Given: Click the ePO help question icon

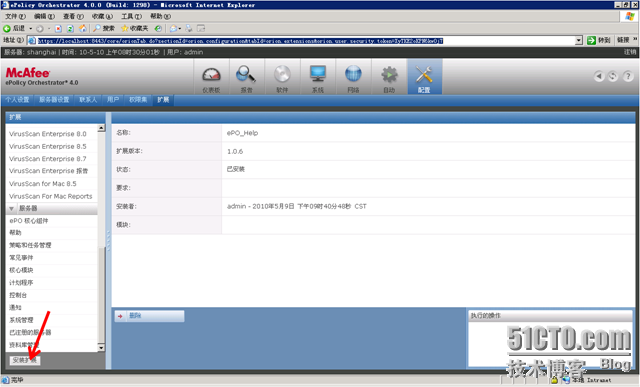Looking at the screenshot, I should [x=628, y=76].
